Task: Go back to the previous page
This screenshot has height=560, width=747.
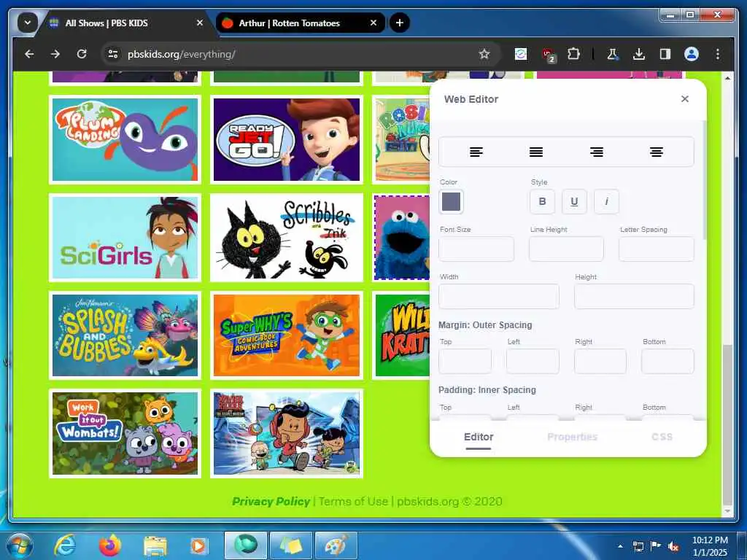Action: coord(29,54)
